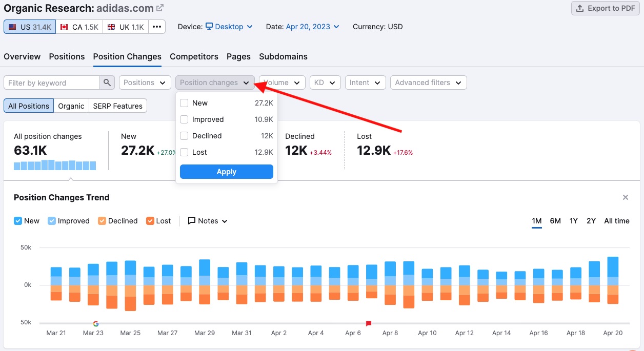Image resolution: width=644 pixels, height=351 pixels.
Task: Switch to the Positions tab
Action: 67,56
